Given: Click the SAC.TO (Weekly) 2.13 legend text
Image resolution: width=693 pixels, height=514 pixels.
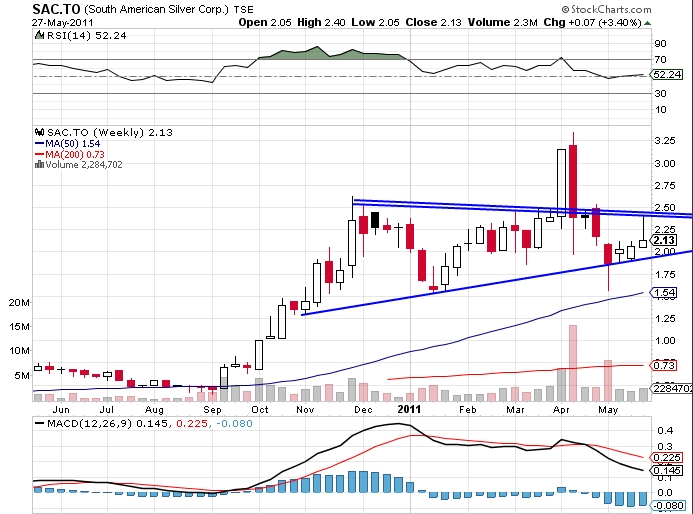Looking at the screenshot, I should click(x=110, y=132).
